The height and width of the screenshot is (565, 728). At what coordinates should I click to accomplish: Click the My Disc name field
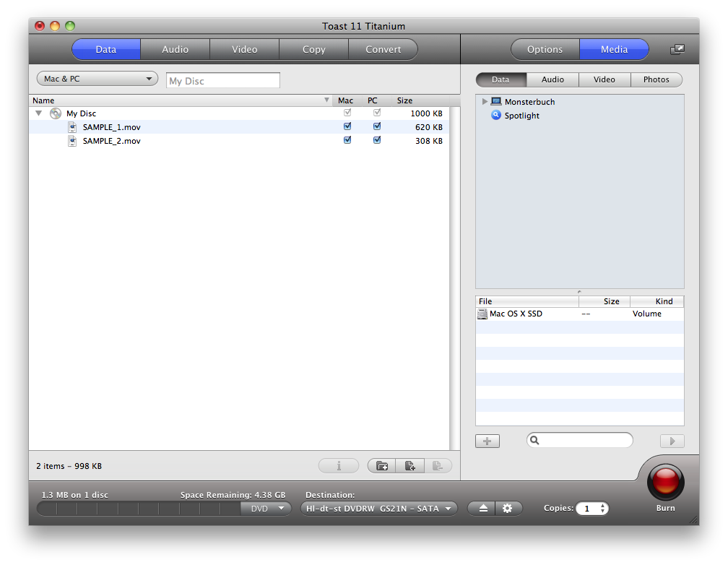tap(223, 80)
